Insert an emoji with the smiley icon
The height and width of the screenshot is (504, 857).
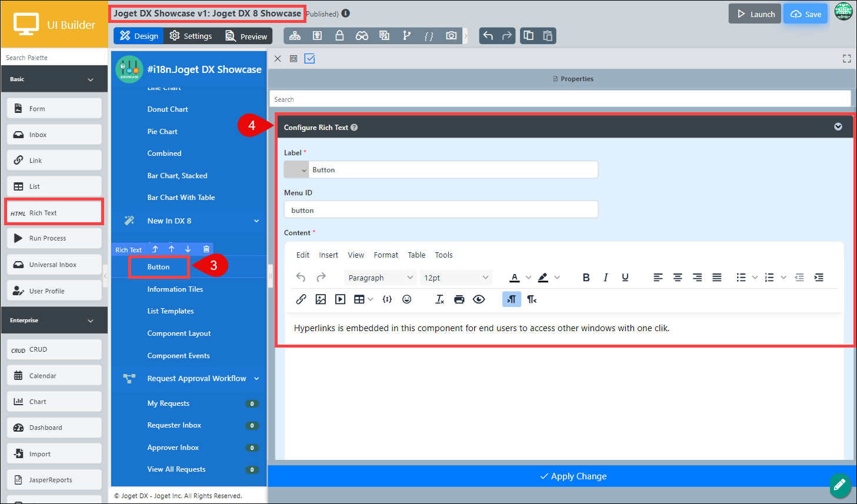[x=406, y=299]
